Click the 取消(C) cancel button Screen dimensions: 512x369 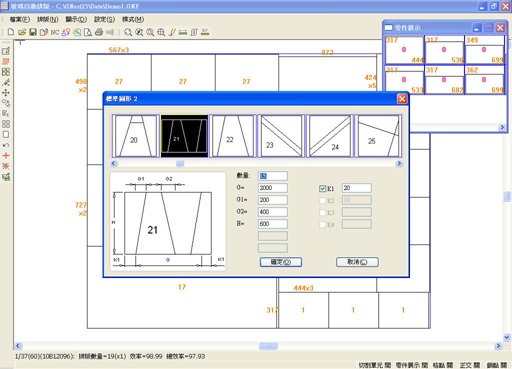(x=357, y=262)
